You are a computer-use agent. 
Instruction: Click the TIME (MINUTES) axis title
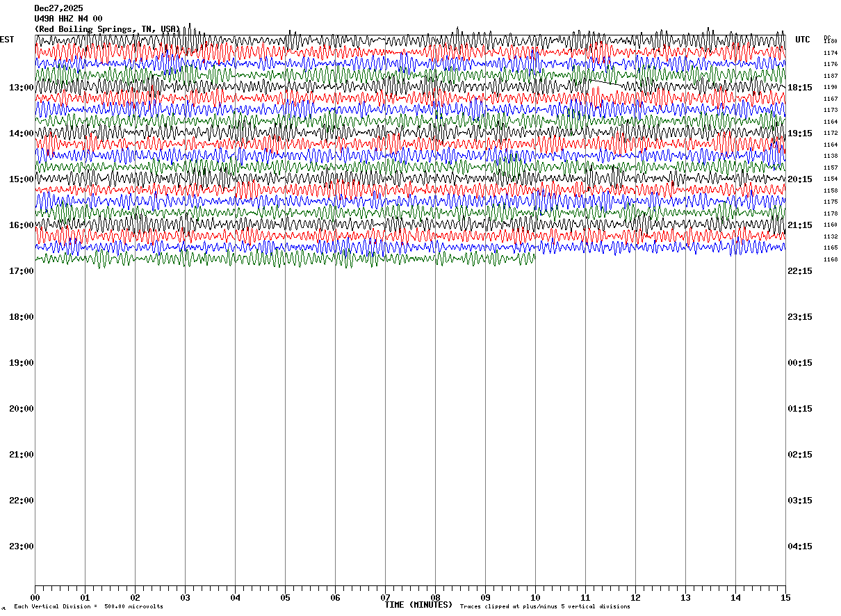(x=418, y=605)
